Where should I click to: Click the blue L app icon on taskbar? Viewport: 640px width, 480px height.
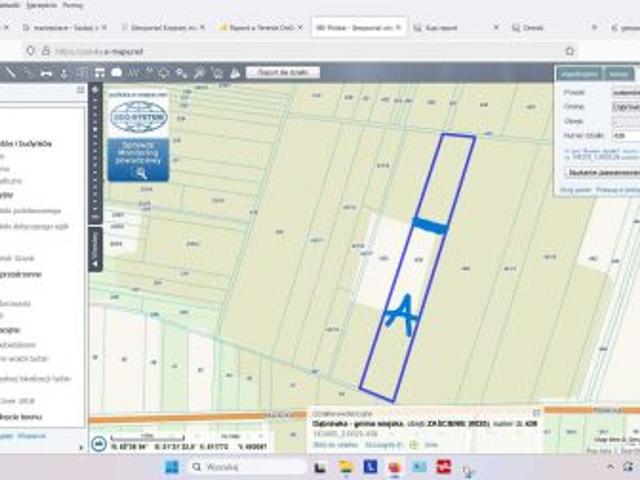[x=370, y=467]
